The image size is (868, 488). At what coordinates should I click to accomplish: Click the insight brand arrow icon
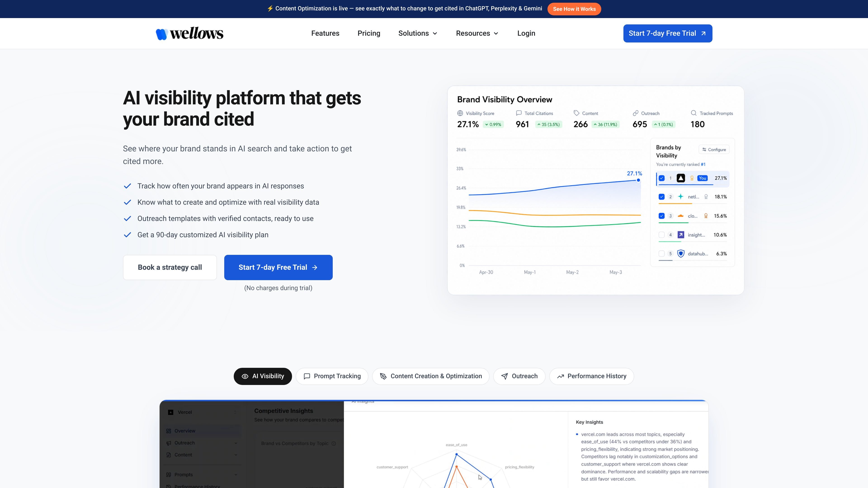pyautogui.click(x=681, y=235)
